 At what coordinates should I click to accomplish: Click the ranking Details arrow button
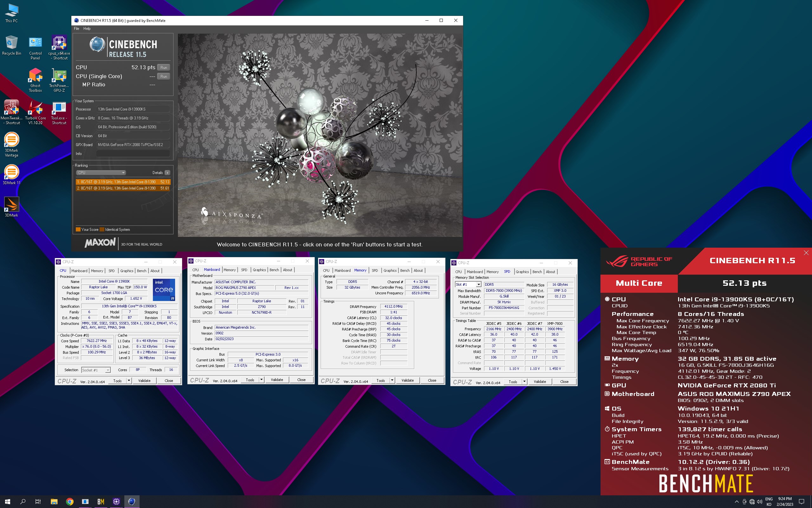coord(167,173)
